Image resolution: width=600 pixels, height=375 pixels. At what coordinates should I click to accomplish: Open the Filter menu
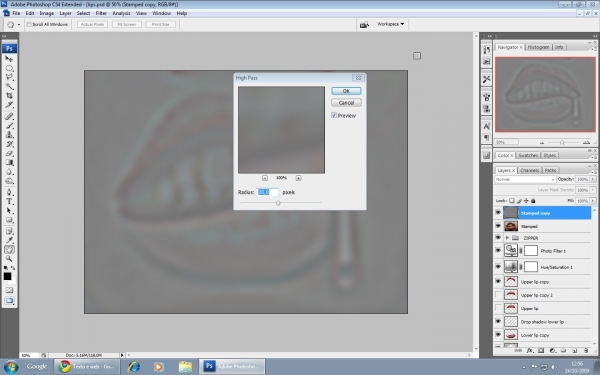pyautogui.click(x=101, y=13)
